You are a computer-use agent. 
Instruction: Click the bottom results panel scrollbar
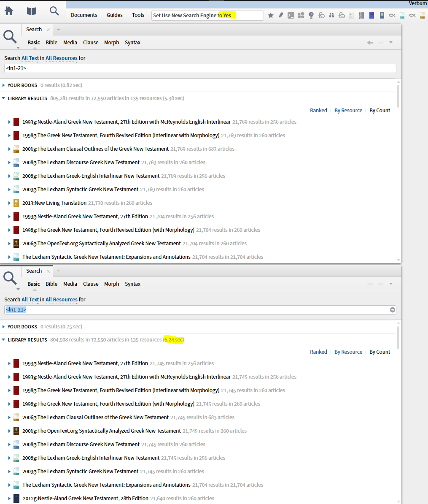pos(398,338)
